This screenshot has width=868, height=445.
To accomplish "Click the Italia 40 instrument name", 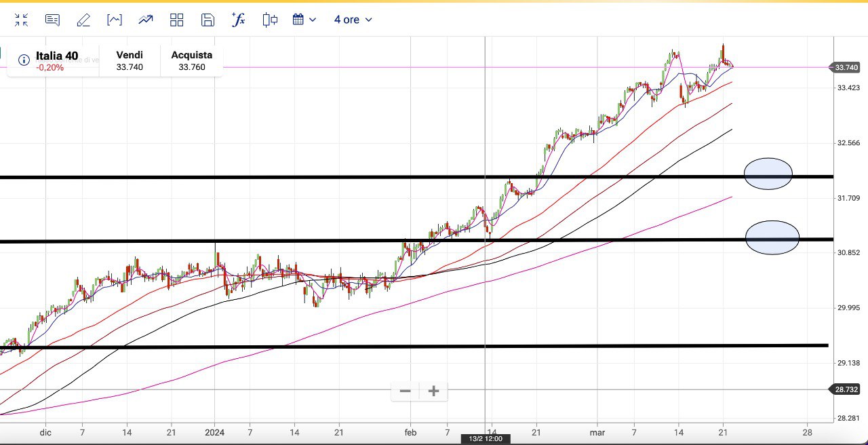I will click(x=57, y=56).
